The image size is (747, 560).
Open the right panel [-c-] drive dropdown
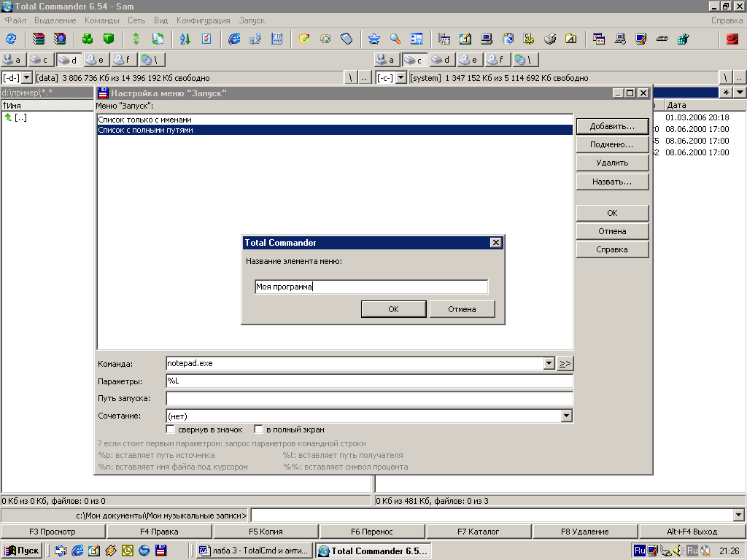pyautogui.click(x=400, y=78)
